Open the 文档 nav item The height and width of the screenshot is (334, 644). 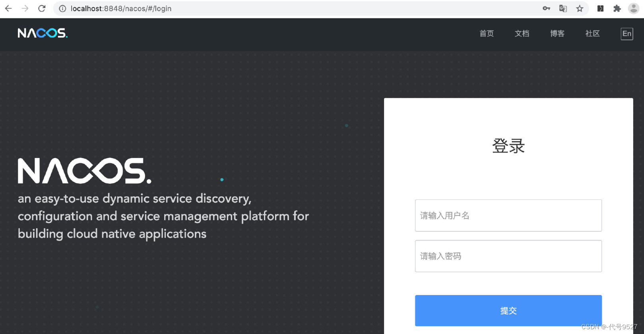point(522,33)
